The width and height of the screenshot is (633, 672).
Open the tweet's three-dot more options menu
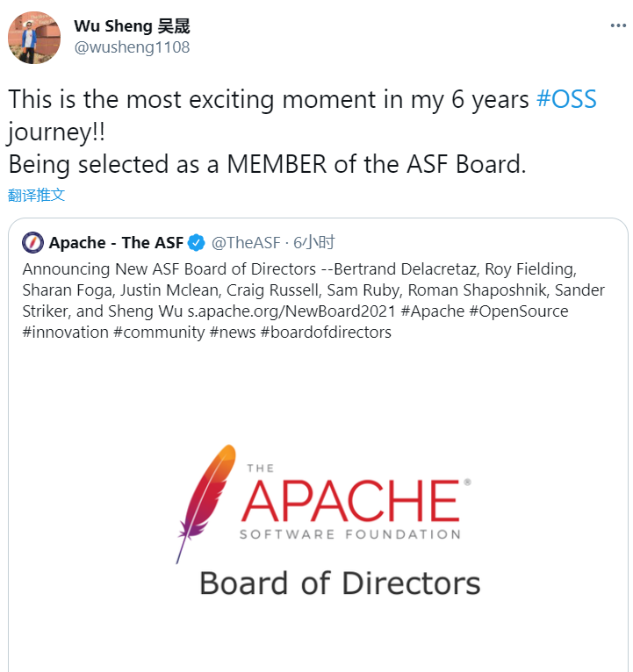(x=619, y=25)
